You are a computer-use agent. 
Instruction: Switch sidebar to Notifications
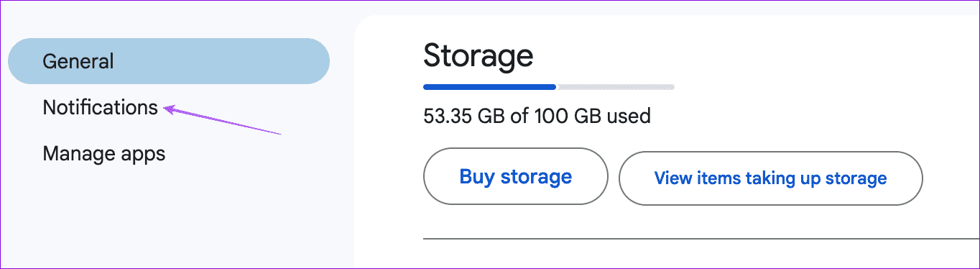pyautogui.click(x=100, y=107)
